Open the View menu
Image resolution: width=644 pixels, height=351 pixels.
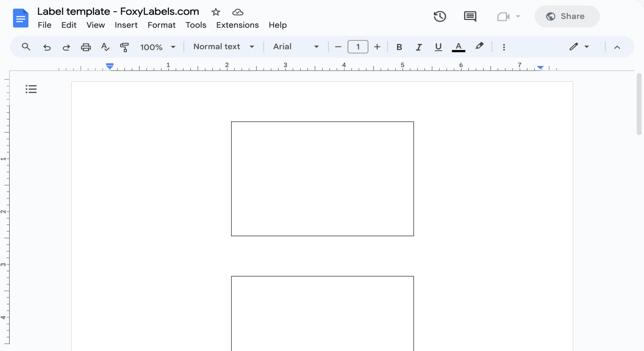pos(96,25)
